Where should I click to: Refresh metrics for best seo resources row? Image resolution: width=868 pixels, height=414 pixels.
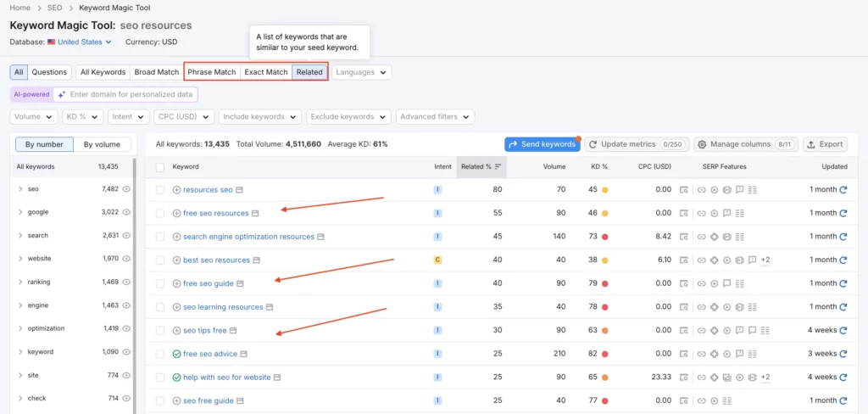pyautogui.click(x=843, y=260)
